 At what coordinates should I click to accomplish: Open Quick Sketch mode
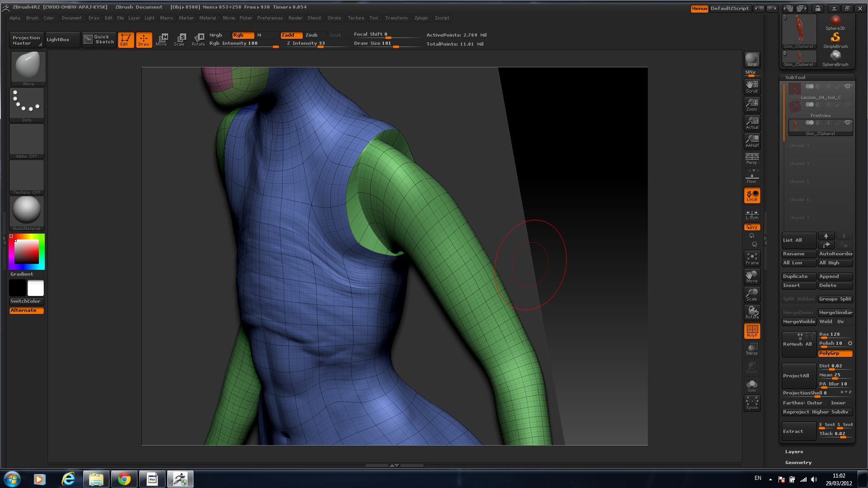pyautogui.click(x=99, y=39)
